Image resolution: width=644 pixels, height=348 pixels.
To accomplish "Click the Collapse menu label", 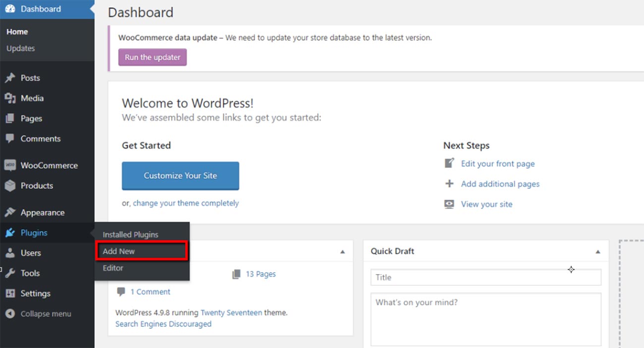I will [x=46, y=314].
